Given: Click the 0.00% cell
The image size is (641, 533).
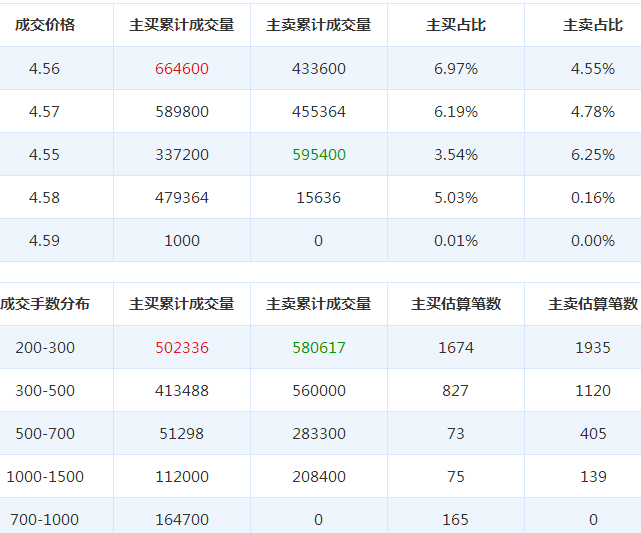Looking at the screenshot, I should (x=593, y=240).
